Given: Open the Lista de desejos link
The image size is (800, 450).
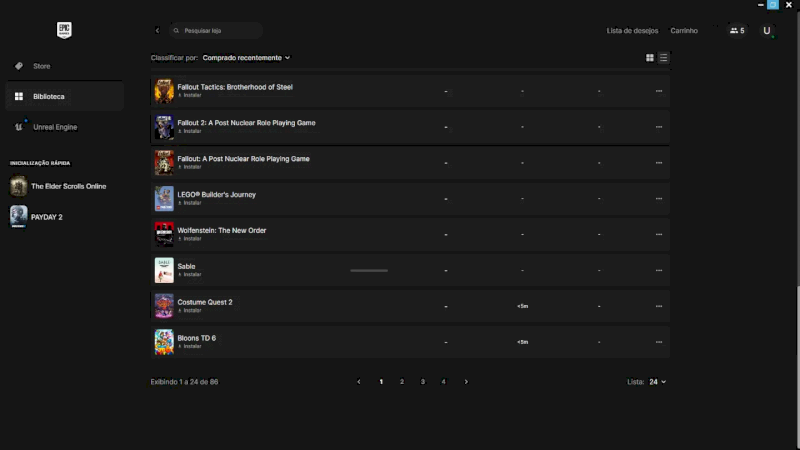Looking at the screenshot, I should point(632,31).
